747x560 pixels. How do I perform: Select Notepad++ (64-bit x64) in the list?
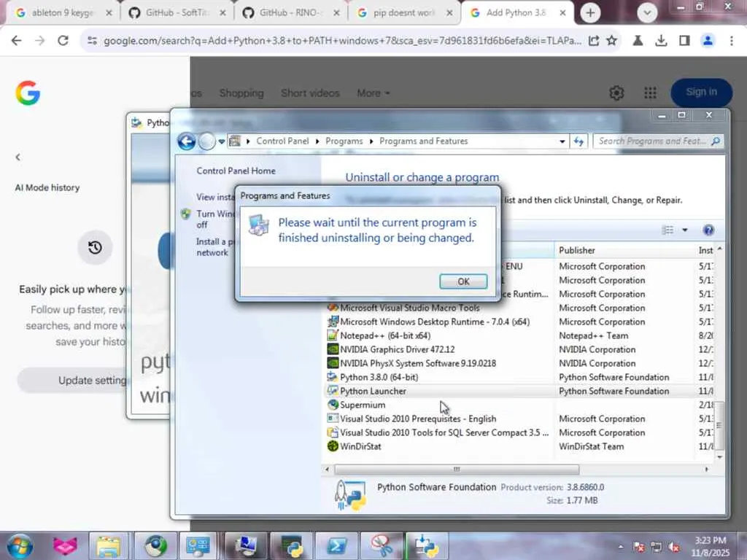[x=519, y=335]
